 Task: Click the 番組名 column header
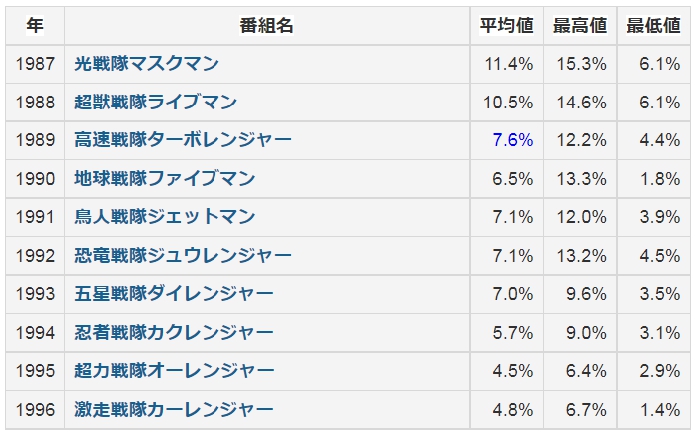(x=267, y=26)
